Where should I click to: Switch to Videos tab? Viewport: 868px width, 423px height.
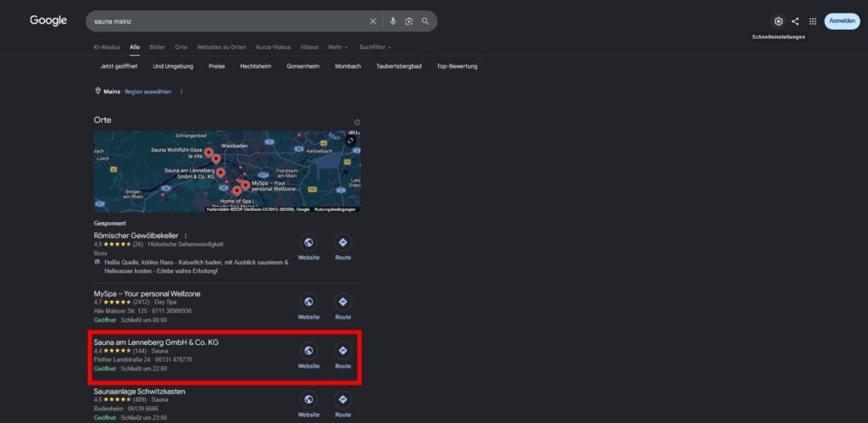309,47
